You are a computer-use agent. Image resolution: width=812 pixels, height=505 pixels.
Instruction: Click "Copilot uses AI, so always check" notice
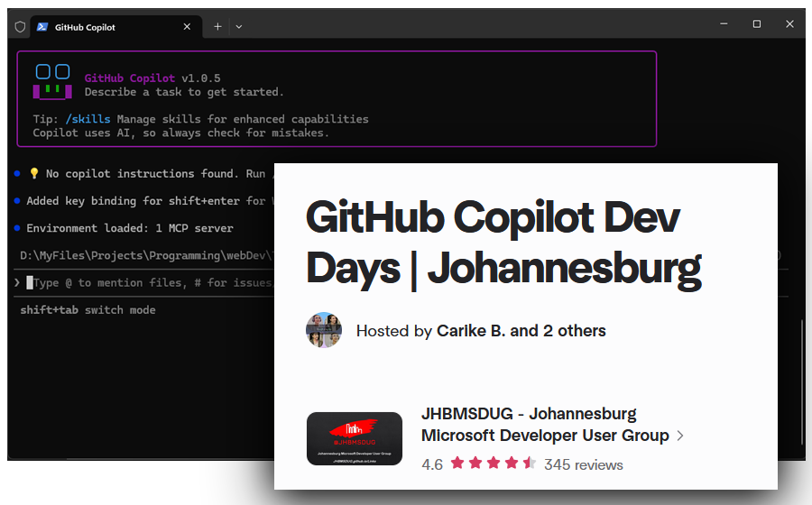click(180, 133)
